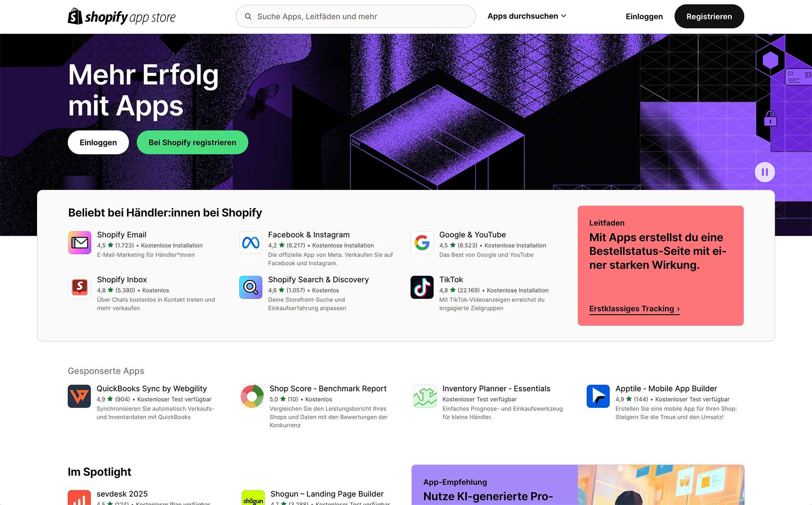Open the Google & YouTube icon

(x=422, y=243)
